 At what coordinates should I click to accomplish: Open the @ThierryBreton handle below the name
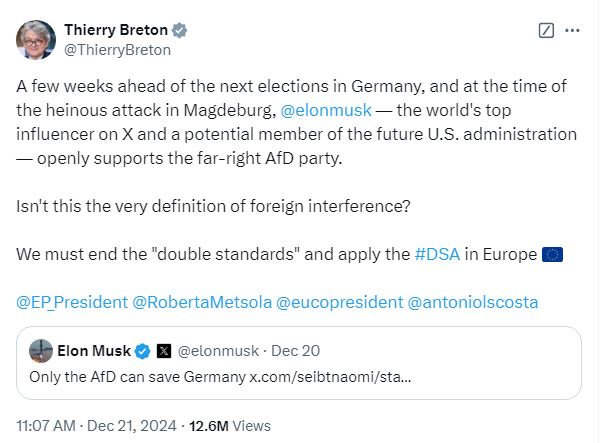click(117, 49)
